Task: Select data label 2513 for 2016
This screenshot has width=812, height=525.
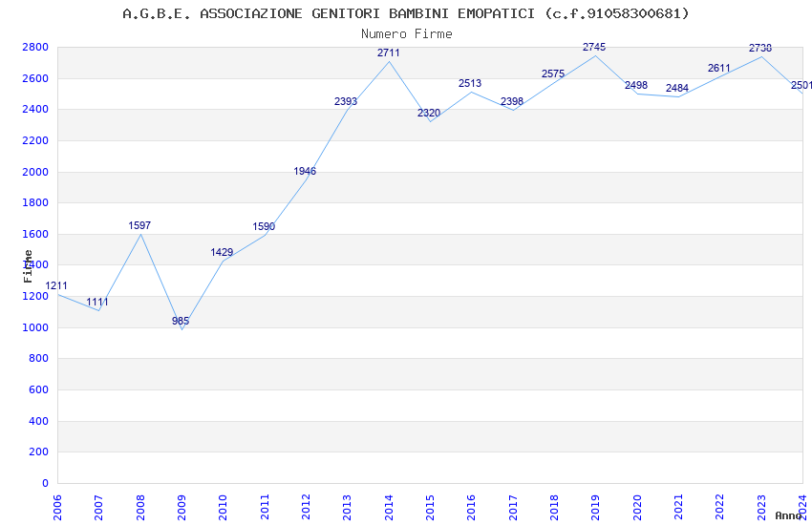Action: (x=470, y=83)
